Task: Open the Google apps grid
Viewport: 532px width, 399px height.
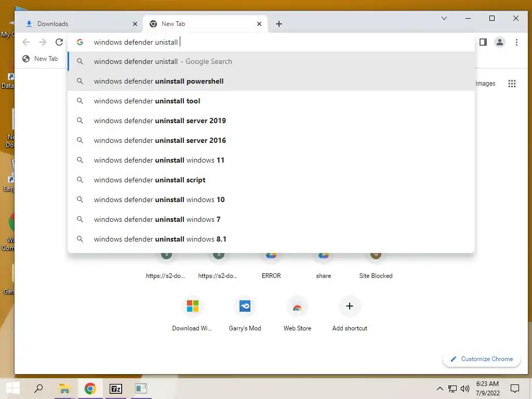Action: tap(512, 84)
